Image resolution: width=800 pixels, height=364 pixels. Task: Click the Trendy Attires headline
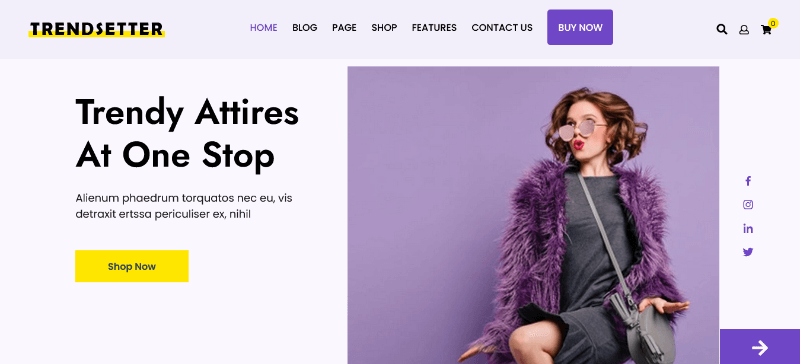coord(187,133)
